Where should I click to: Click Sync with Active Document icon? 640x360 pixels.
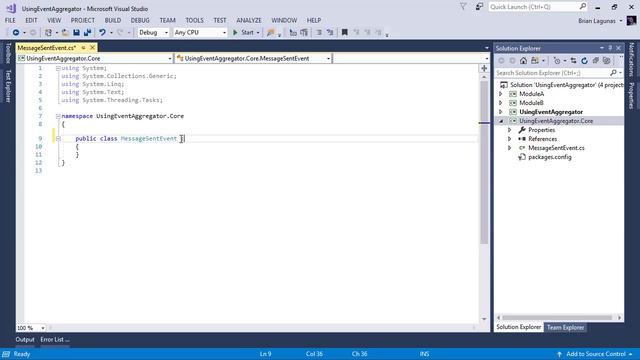click(x=573, y=61)
